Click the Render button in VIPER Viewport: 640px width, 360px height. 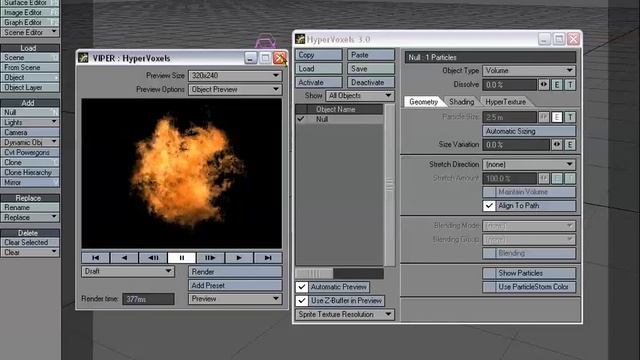pyautogui.click(x=235, y=271)
